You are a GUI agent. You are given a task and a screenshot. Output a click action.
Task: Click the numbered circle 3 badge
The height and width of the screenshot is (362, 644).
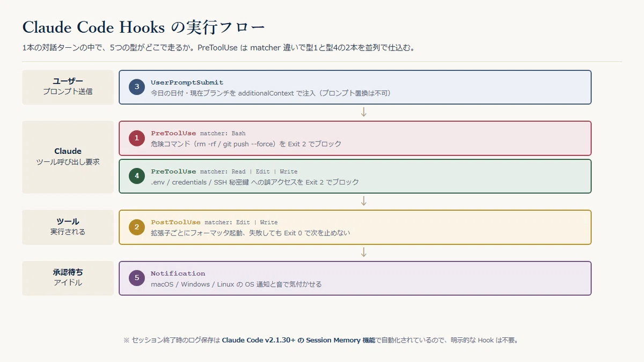tap(137, 87)
